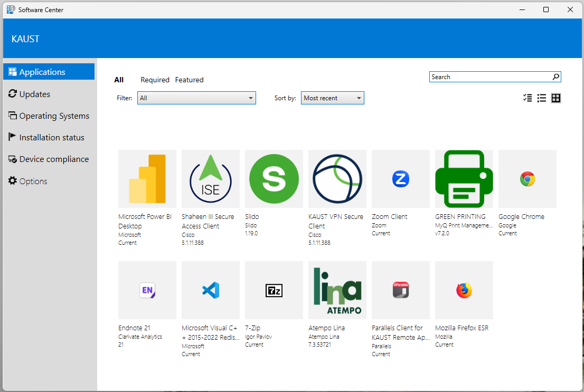Click the Slido title text
The image size is (584, 392).
click(252, 217)
